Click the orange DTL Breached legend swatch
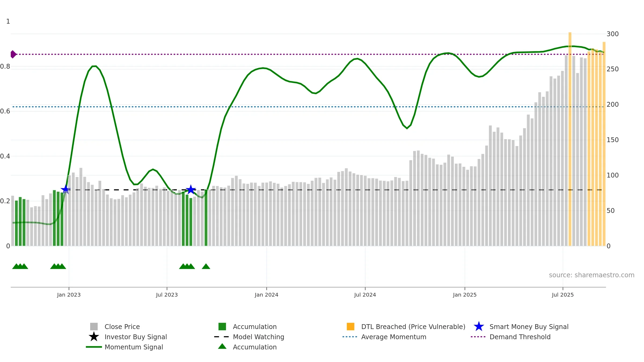Screen dimensions: 644x362 pyautogui.click(x=350, y=327)
